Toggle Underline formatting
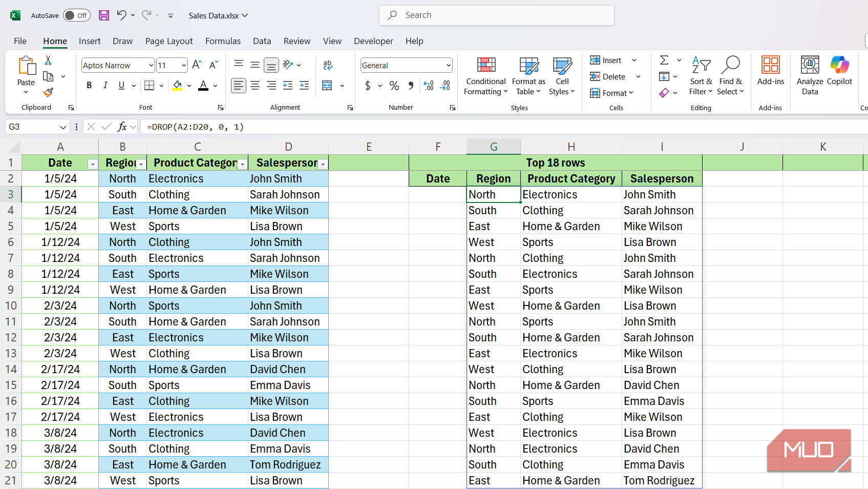Screen dimensions: 868x489 pos(121,86)
